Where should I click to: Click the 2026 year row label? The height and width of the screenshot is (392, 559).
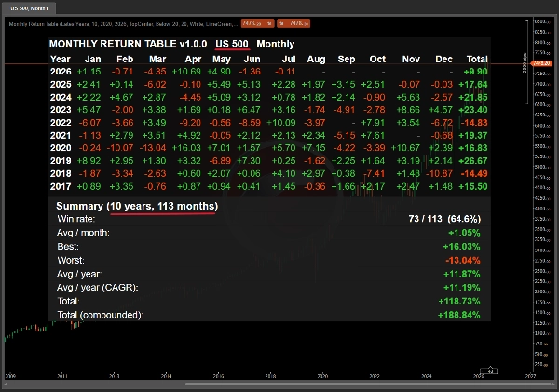coord(61,72)
